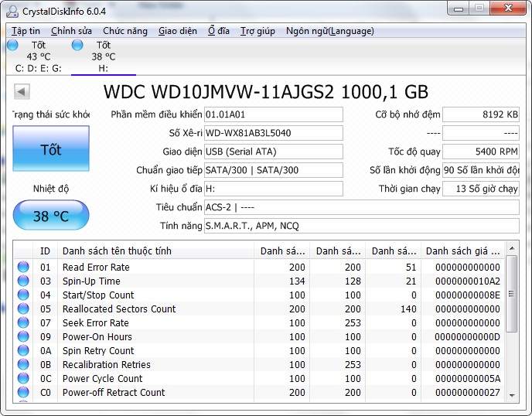
Task: Select the Power-On Hours row text
Action: (97, 337)
